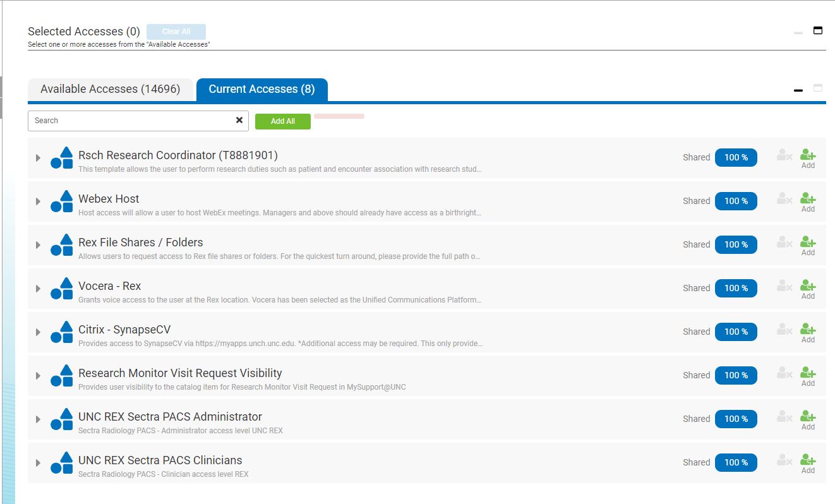Screen dimensions: 835x504
Task: Maximize the Selected Accesses panel
Action: pyautogui.click(x=818, y=30)
